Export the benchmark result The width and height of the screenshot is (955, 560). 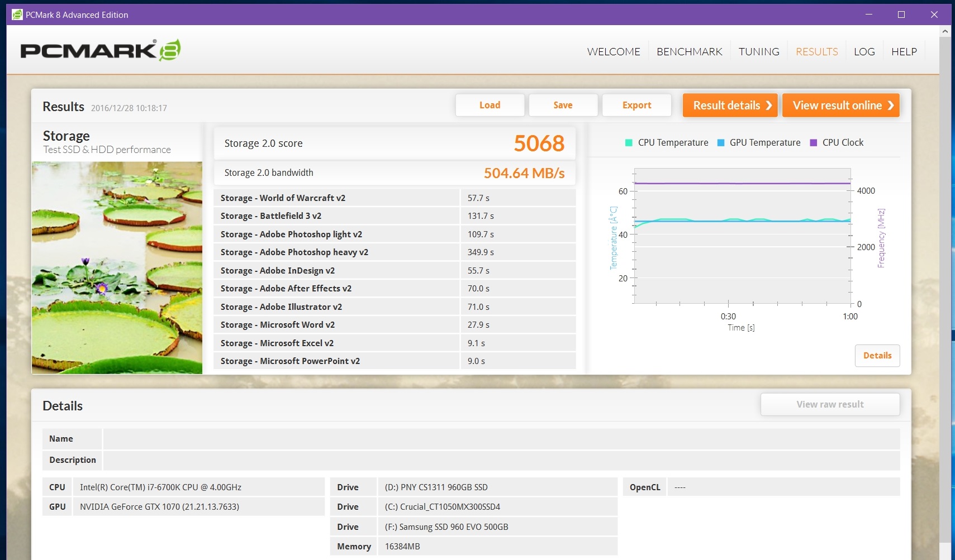point(636,105)
